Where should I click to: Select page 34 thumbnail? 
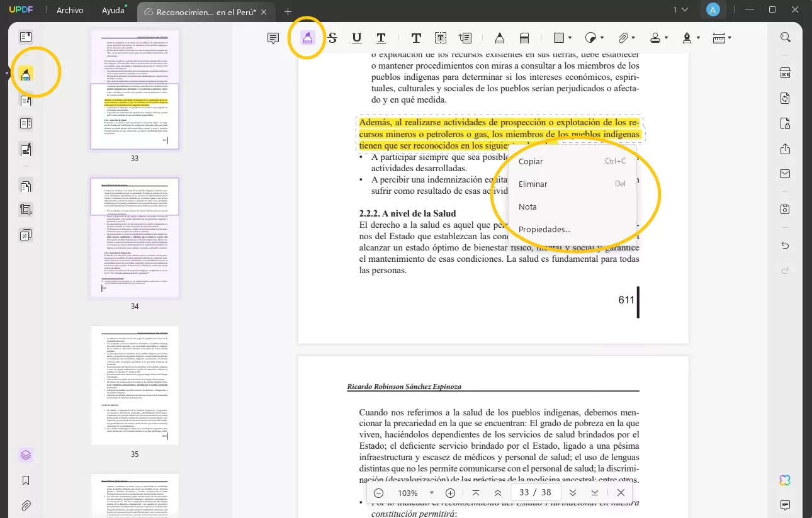coord(135,238)
